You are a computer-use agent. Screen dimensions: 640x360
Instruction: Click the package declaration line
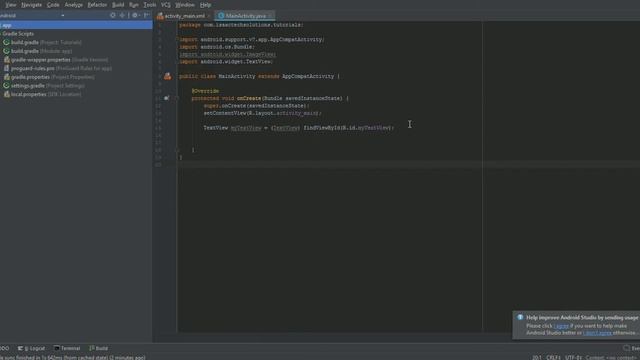tap(241, 25)
